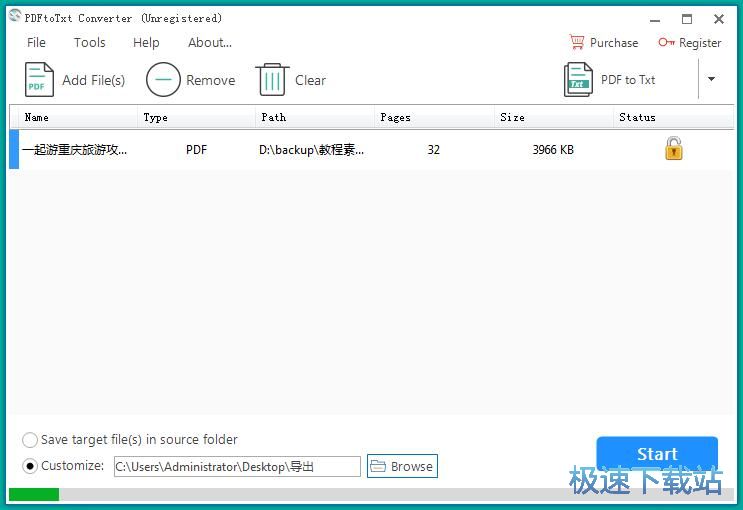Open the About... menu
Viewport: 743px width, 510px height.
click(x=210, y=43)
